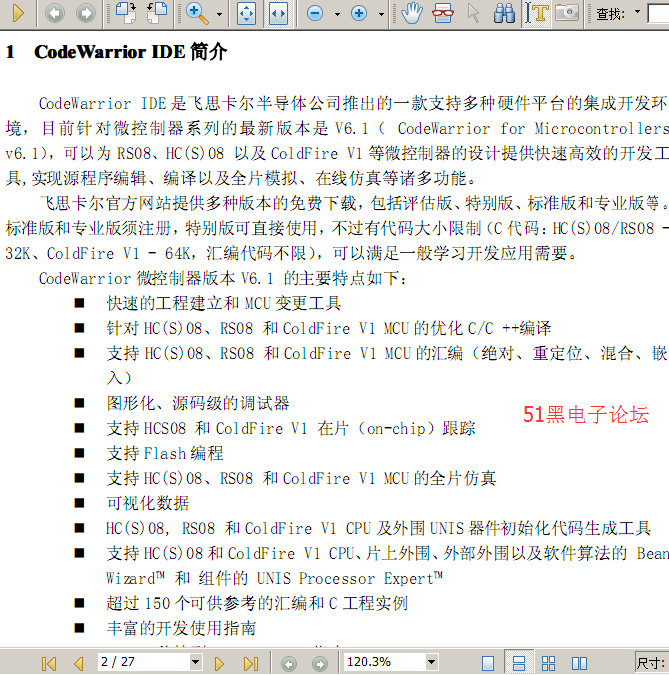The width and height of the screenshot is (669, 675).
Task: Click the 查找 search input field
Action: click(x=658, y=13)
